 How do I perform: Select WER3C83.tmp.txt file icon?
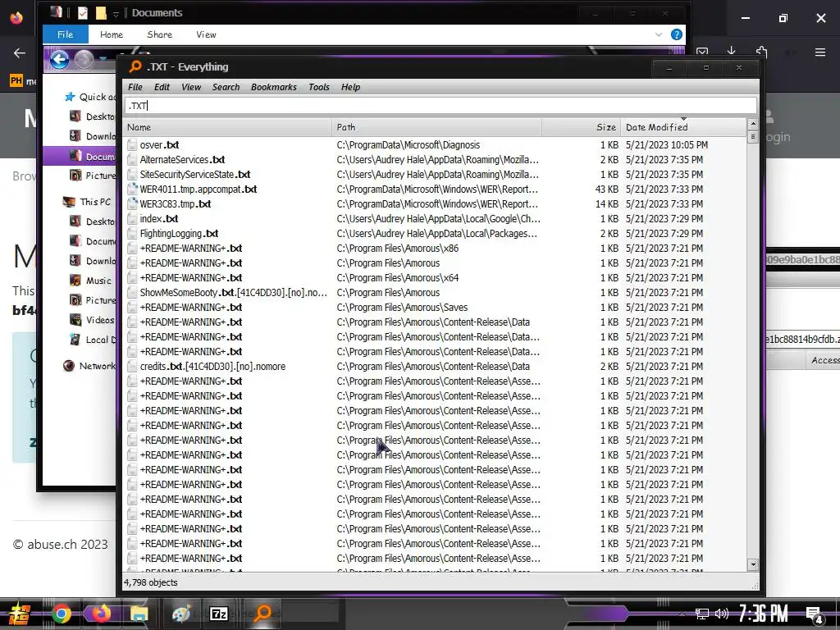pos(132,203)
